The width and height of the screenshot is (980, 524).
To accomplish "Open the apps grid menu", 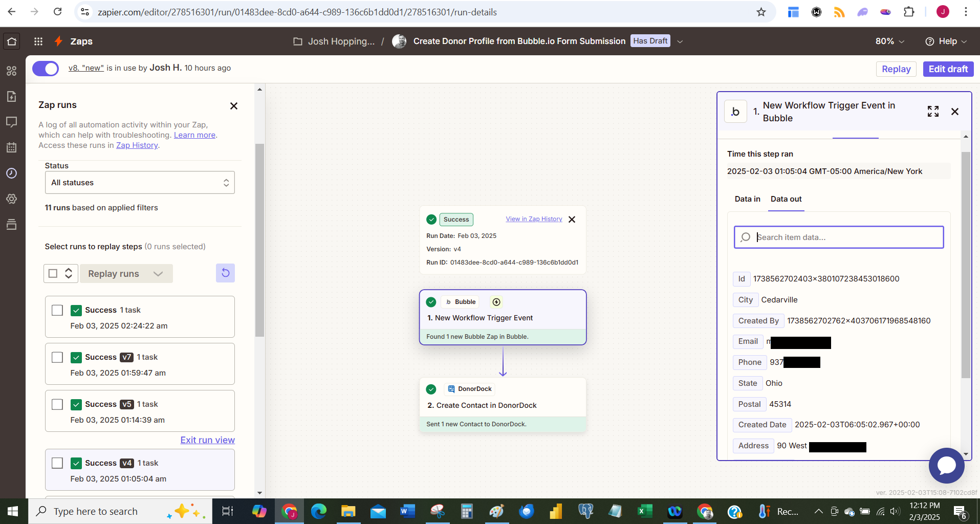I will point(38,41).
